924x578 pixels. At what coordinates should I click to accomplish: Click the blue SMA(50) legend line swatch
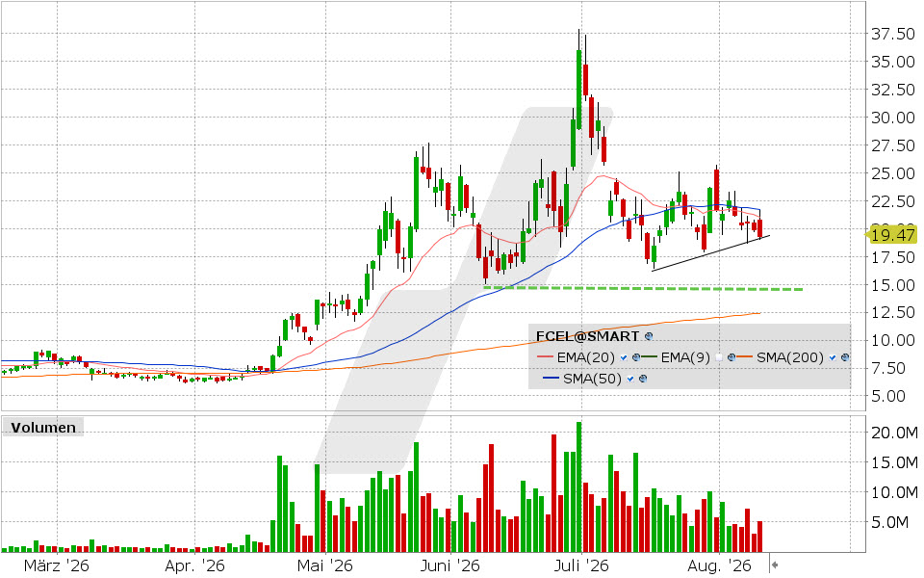pyautogui.click(x=551, y=378)
